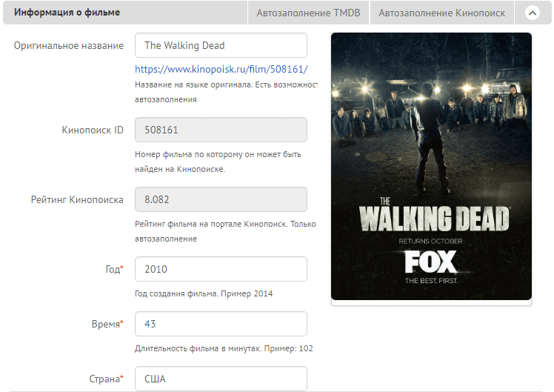Click the Кинопоиск ID label
Image resolution: width=554 pixels, height=392 pixels.
(93, 130)
